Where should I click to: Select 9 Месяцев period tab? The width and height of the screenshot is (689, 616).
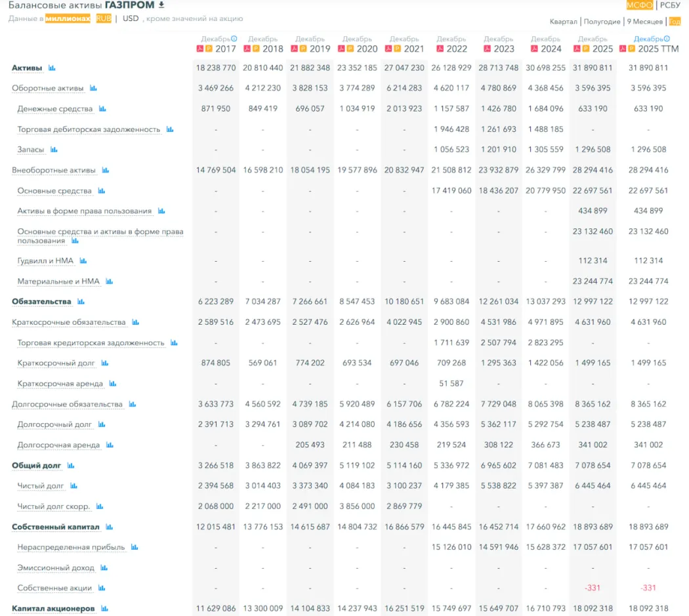[x=644, y=22]
